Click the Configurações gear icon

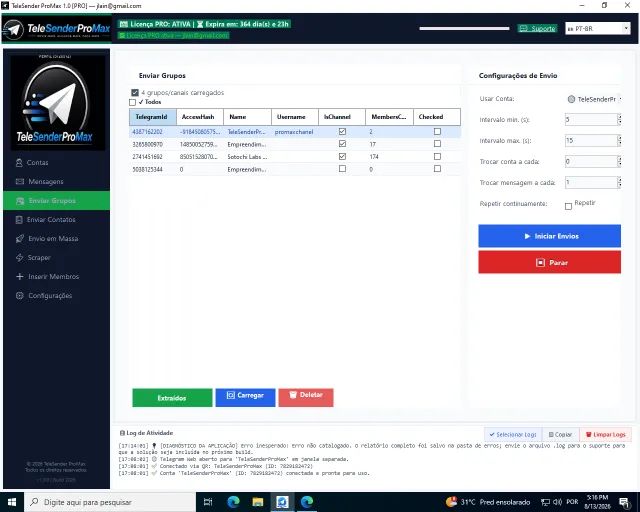pos(20,296)
